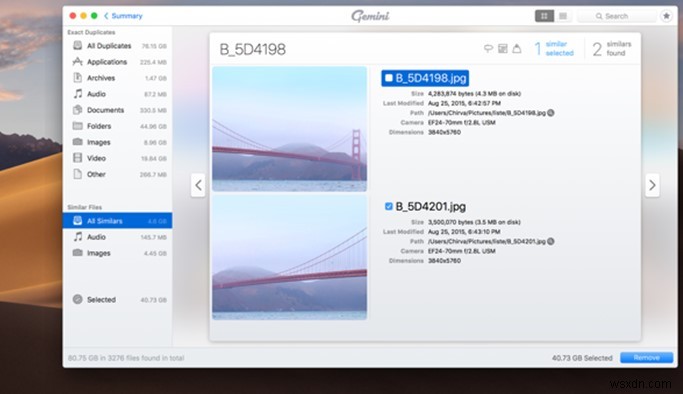
Task: Open the star favorites button
Action: (x=666, y=16)
